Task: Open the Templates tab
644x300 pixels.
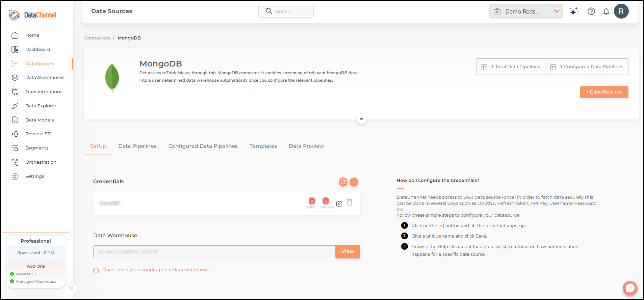Action: click(263, 146)
